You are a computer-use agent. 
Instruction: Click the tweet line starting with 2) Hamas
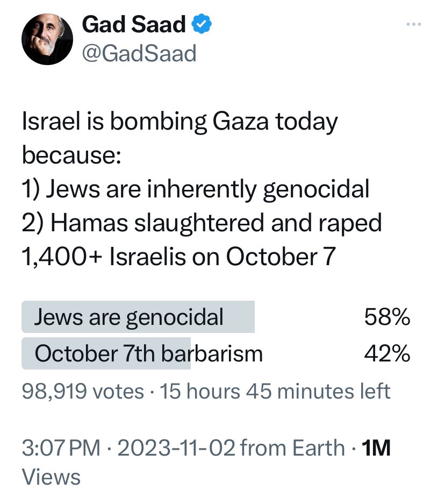coord(202,222)
